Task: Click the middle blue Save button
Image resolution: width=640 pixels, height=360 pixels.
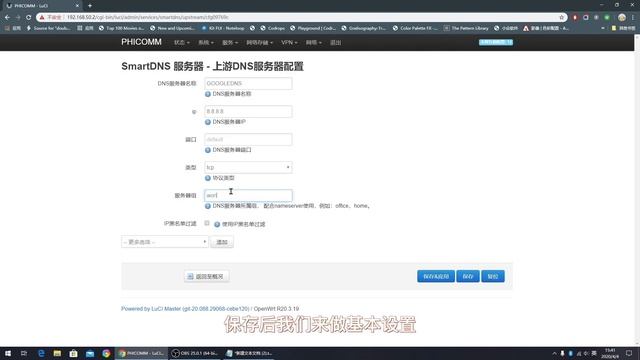Action: (468, 276)
